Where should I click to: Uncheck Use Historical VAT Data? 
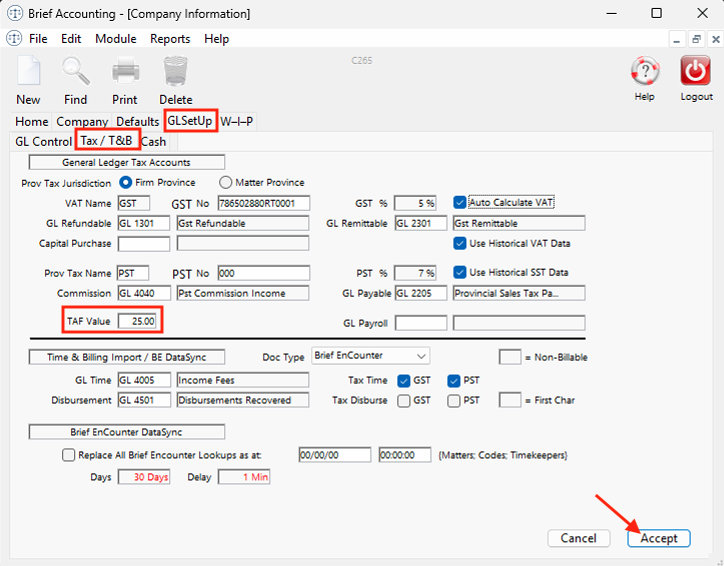(459, 243)
